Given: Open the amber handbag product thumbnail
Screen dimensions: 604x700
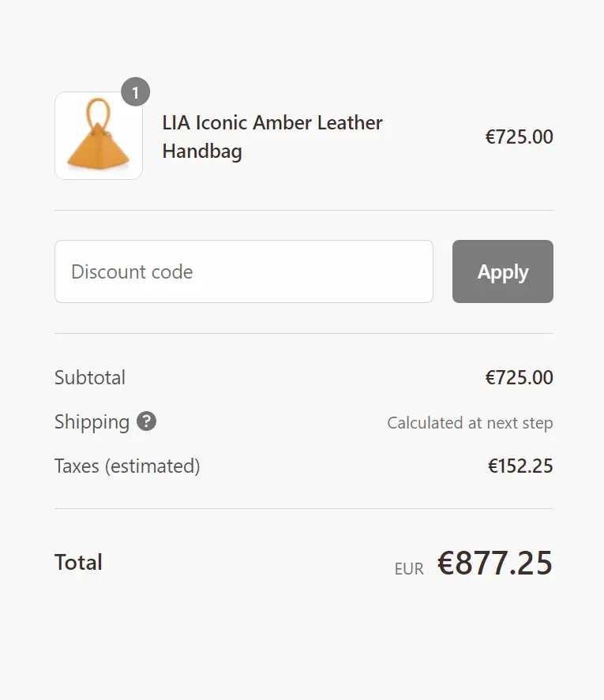Looking at the screenshot, I should [x=98, y=136].
